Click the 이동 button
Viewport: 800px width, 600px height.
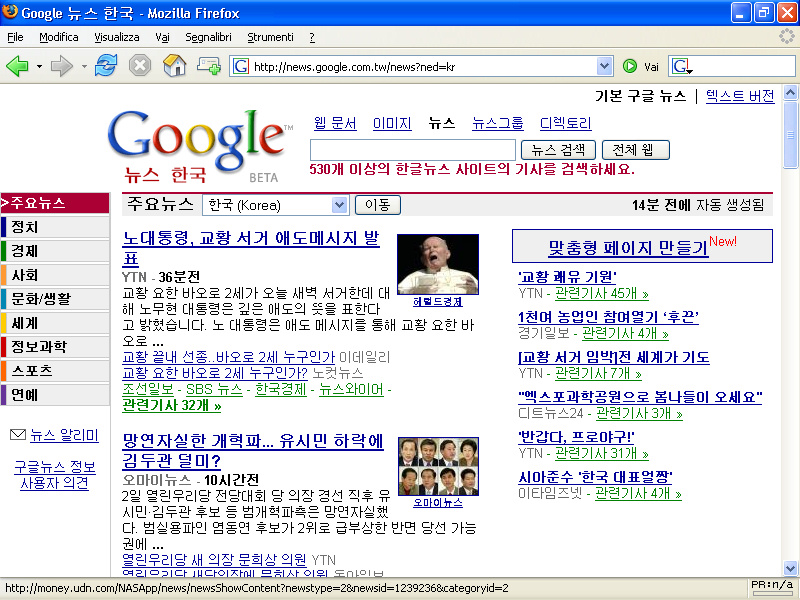378,205
